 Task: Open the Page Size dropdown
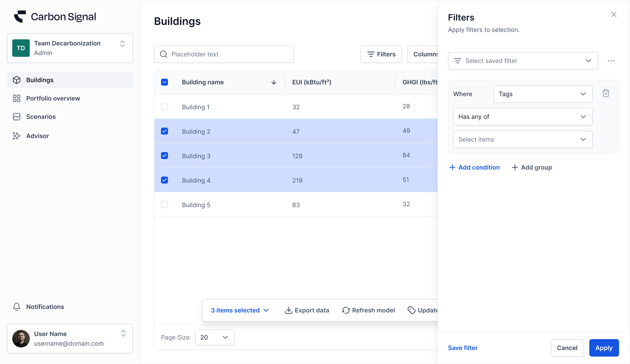[x=215, y=337]
